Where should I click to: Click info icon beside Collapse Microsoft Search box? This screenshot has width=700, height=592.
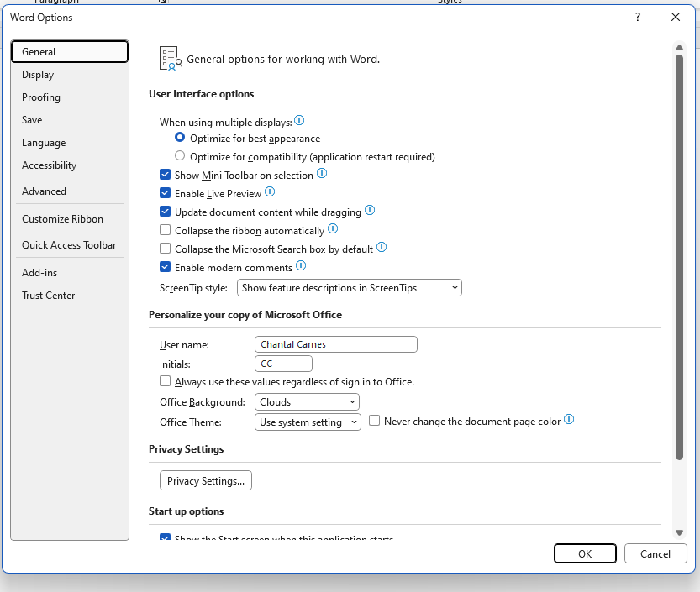tap(382, 247)
